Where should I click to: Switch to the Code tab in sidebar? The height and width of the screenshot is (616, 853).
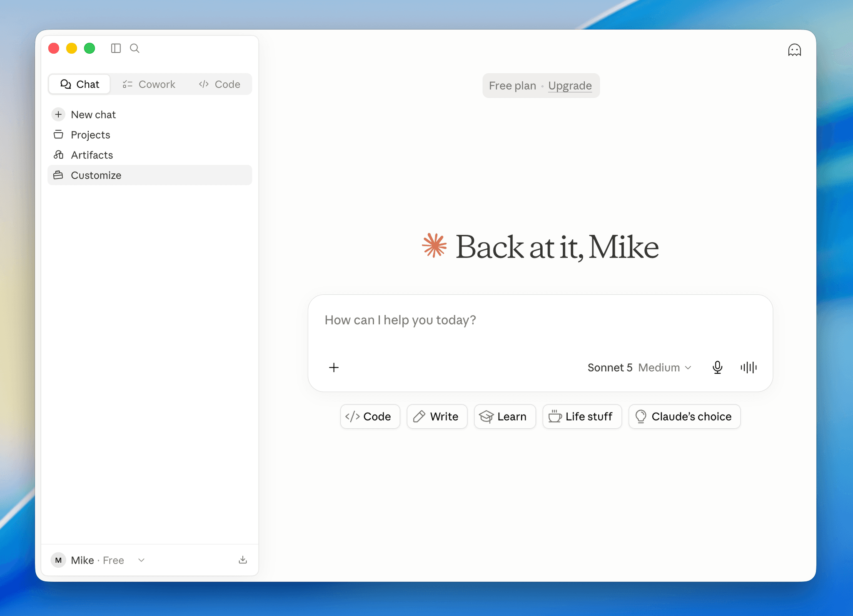(x=219, y=84)
